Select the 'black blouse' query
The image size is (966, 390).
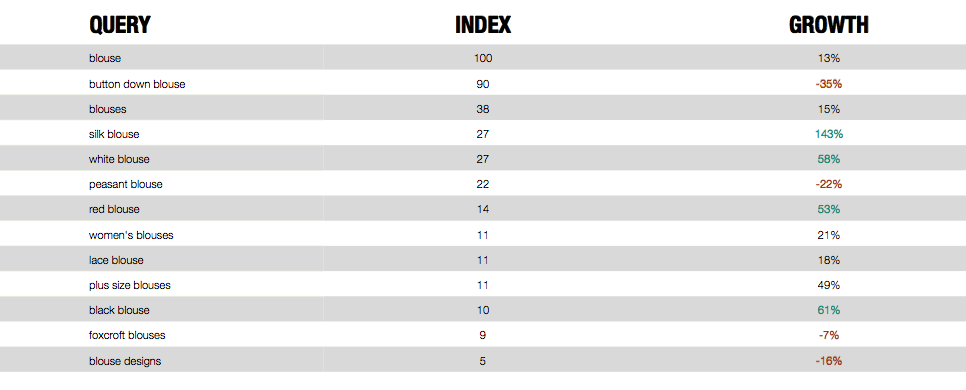(x=119, y=310)
